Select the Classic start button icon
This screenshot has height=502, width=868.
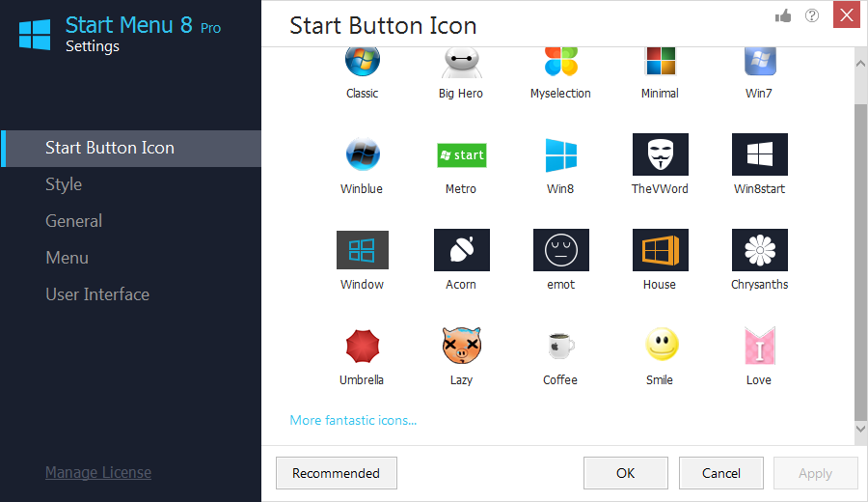click(363, 62)
